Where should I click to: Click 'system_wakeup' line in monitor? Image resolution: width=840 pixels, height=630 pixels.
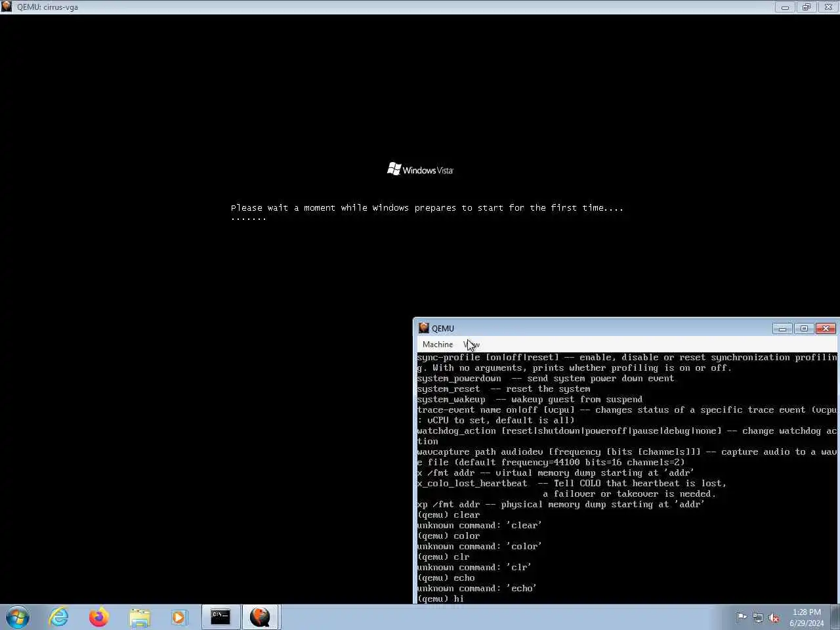point(530,400)
